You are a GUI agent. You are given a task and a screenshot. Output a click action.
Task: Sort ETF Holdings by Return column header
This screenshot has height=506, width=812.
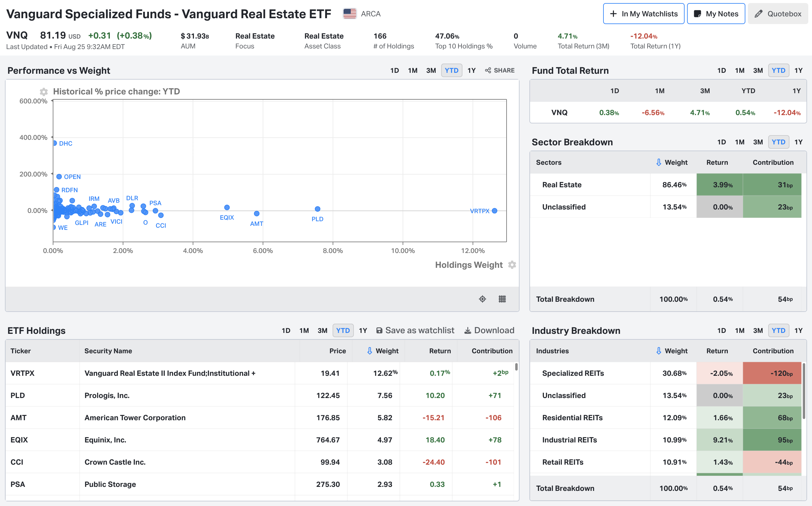coord(440,351)
